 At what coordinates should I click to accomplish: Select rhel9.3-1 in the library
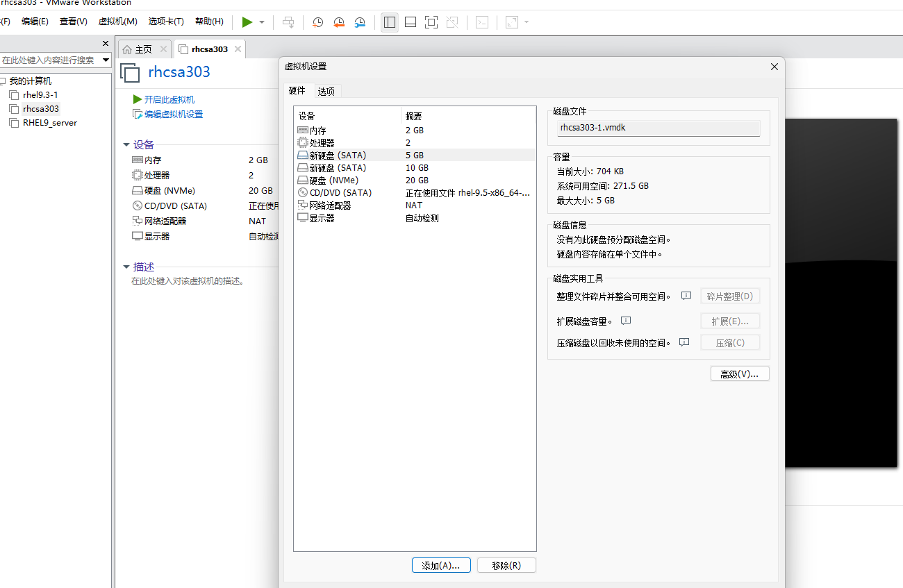tap(40, 95)
